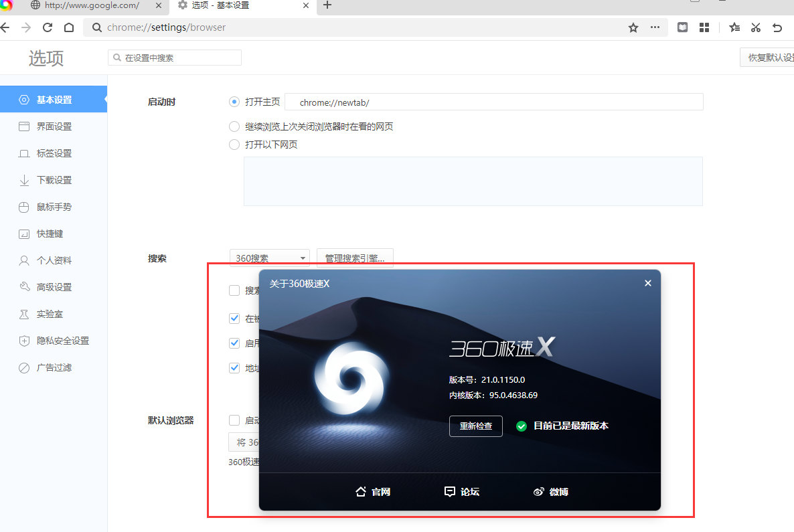The image size is (794, 532).
Task: Click the address bar URL field
Action: click(354, 27)
